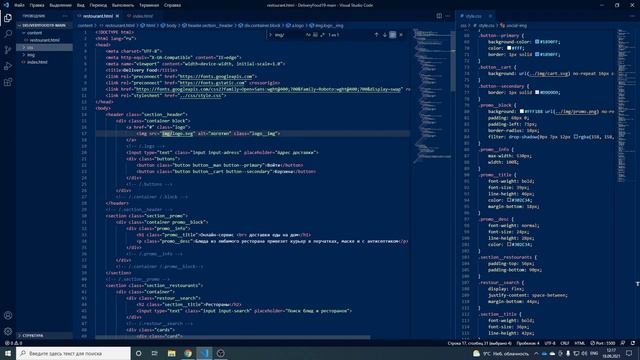Open the Терминал menu

point(149,5)
